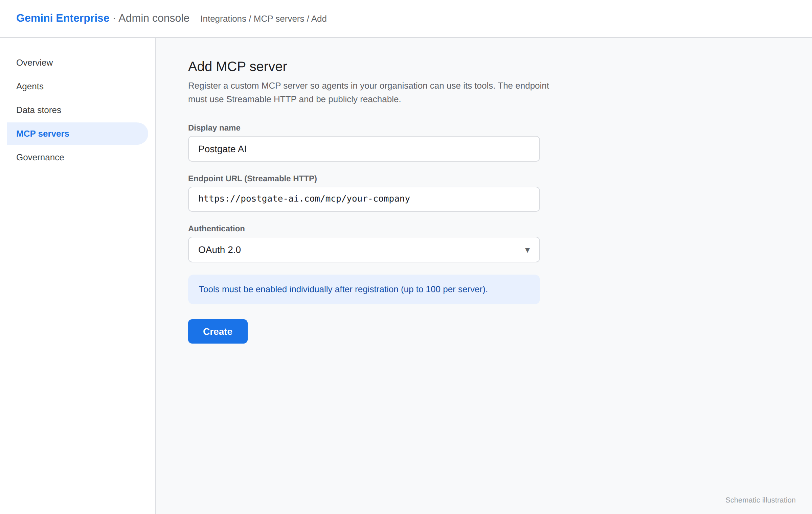Click the Display name label
The width and height of the screenshot is (812, 514).
coord(214,127)
